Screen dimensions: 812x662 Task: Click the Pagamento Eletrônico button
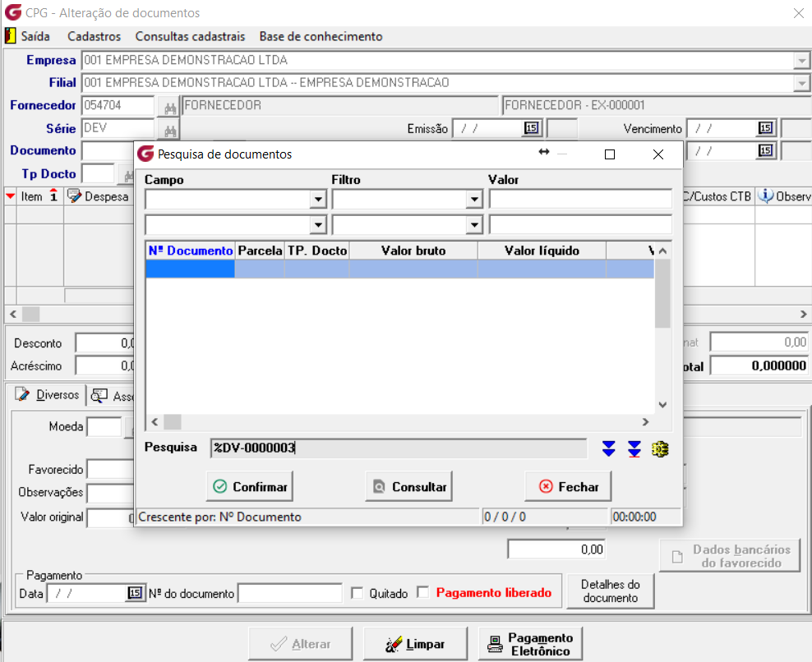(x=530, y=643)
